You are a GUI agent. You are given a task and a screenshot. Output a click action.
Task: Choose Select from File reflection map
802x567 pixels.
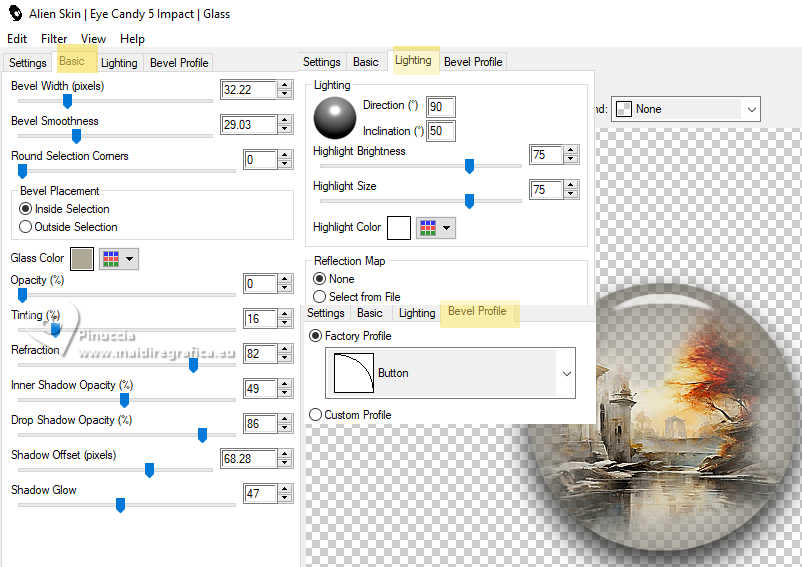click(357, 297)
